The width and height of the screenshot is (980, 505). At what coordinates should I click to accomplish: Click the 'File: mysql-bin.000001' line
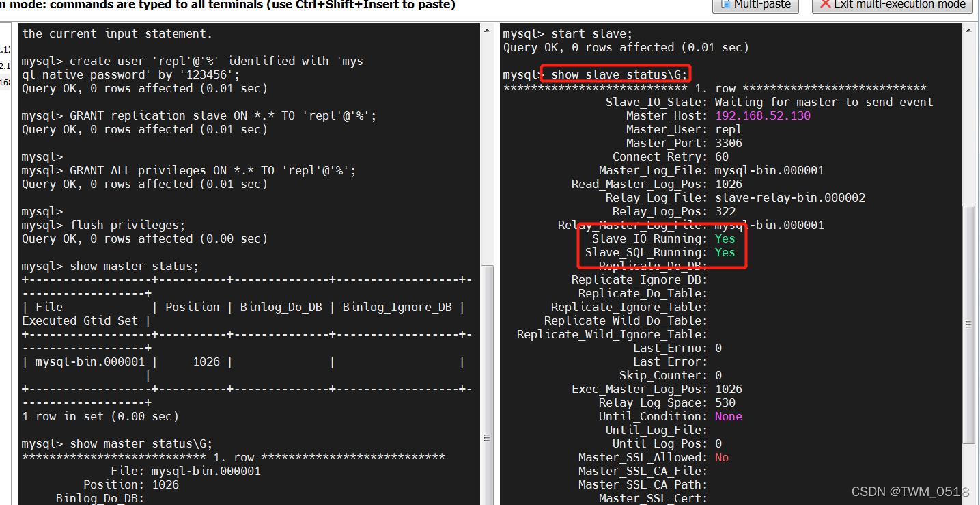[186, 471]
